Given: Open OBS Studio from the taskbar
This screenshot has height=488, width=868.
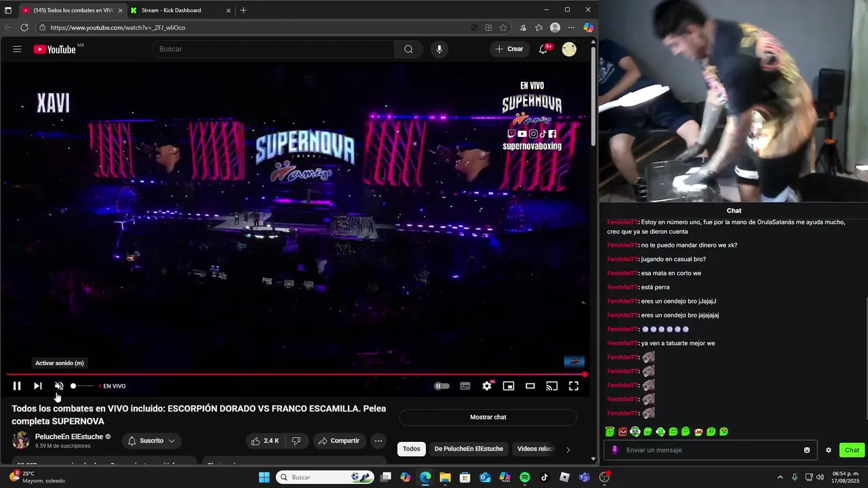Looking at the screenshot, I should [x=604, y=477].
